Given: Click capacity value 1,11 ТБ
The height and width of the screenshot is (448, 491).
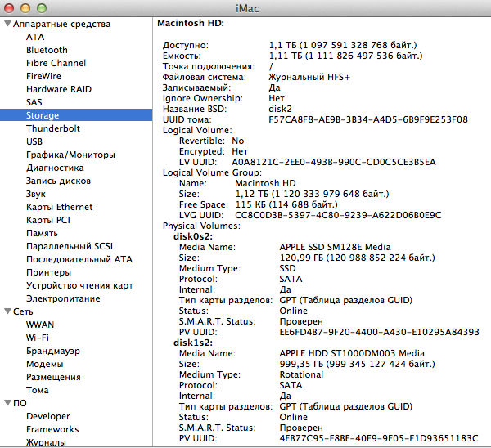Looking at the screenshot, I should point(345,56).
